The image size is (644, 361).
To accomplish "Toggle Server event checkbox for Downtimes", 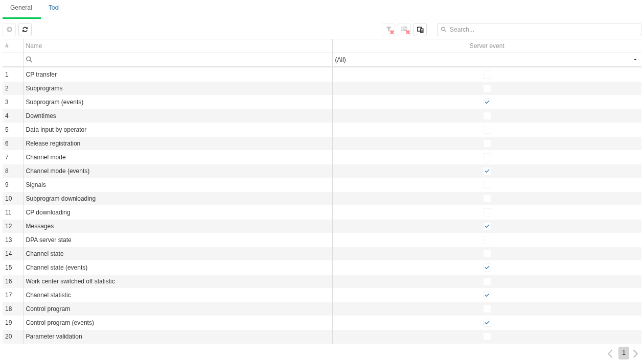I will point(487,116).
